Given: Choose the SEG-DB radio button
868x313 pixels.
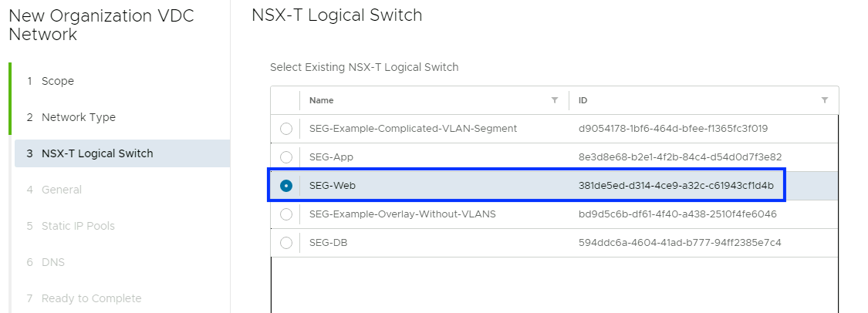Looking at the screenshot, I should 286,243.
